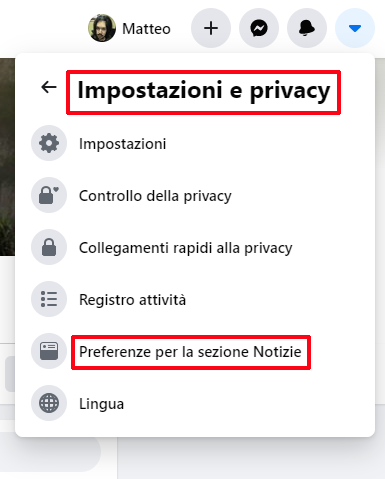Click the Impostazioni e privacy heading
This screenshot has height=479, width=385.
click(x=204, y=90)
